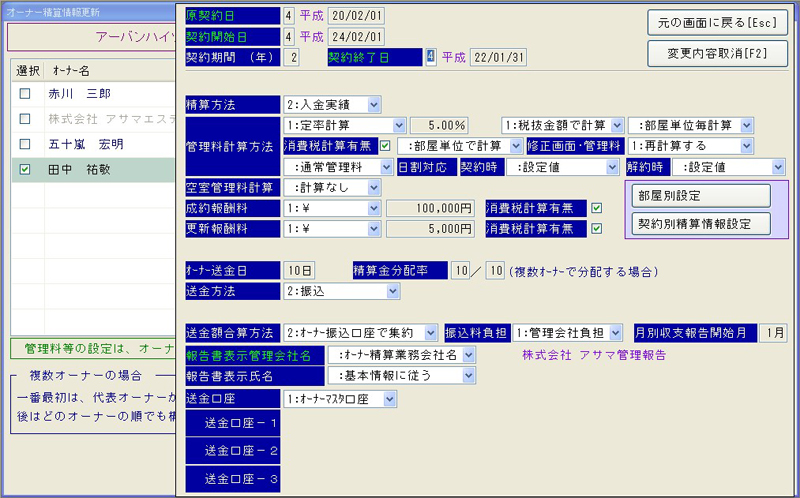The height and width of the screenshot is (498, 800).
Task: Open 契約別精算情報設定 button
Action: click(700, 223)
